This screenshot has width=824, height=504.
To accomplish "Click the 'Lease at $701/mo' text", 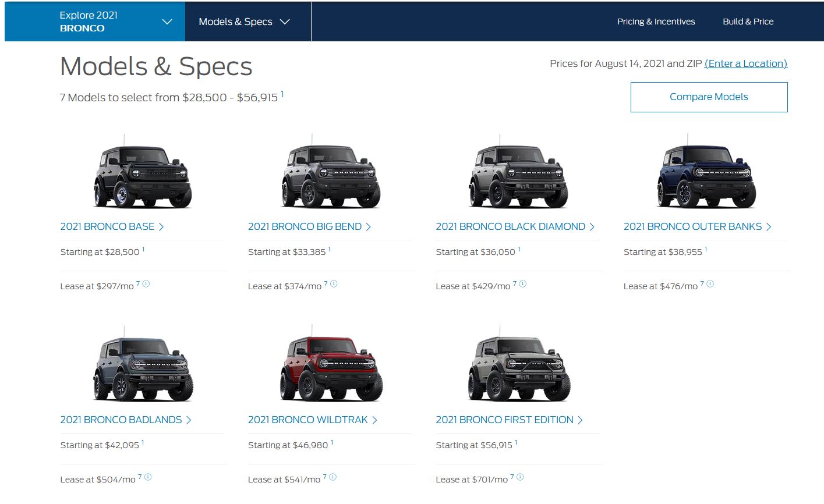I will pyautogui.click(x=472, y=480).
